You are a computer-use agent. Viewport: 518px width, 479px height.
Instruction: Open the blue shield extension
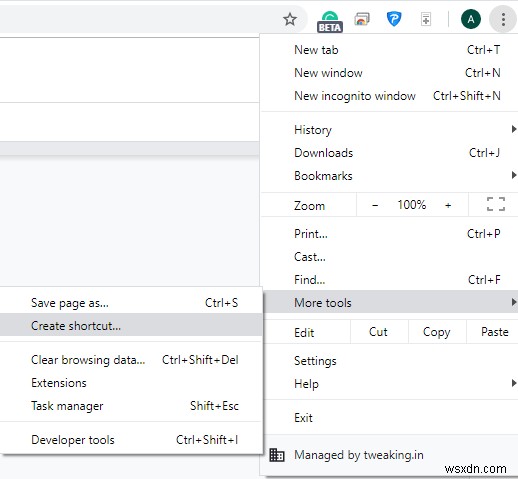pos(394,19)
